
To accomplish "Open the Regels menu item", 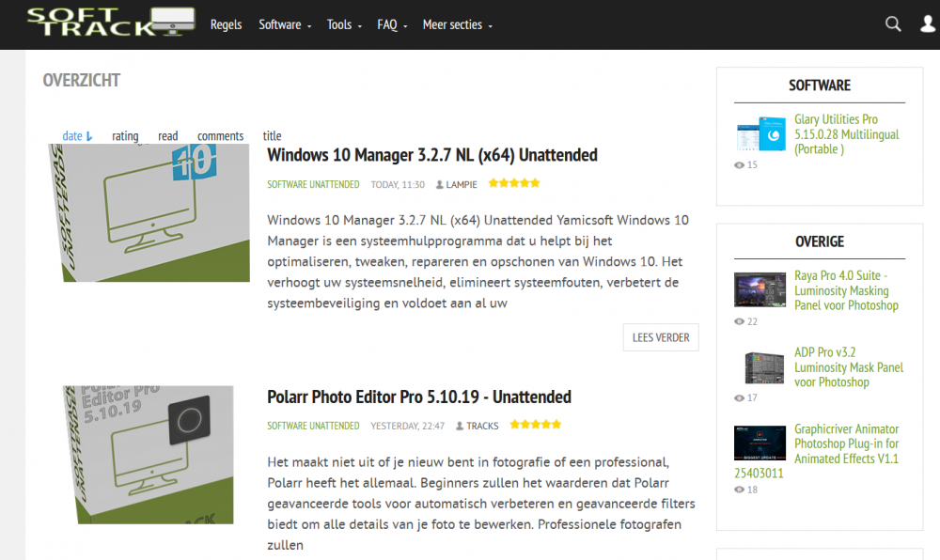I will pos(226,25).
